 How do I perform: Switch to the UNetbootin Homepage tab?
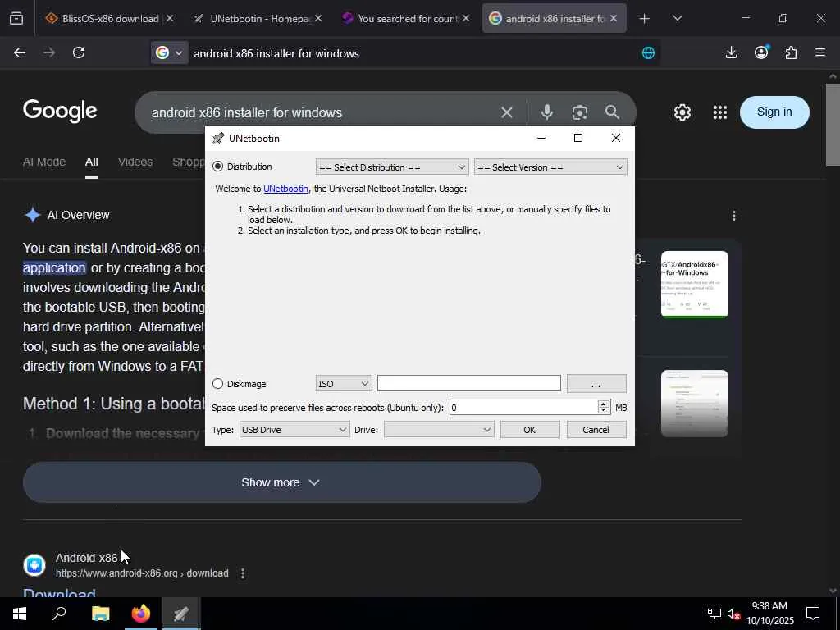point(251,18)
